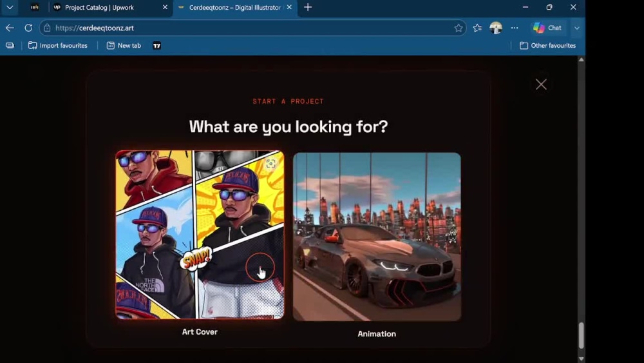Screen dimensions: 644x363
Task: Go back to the previous page
Action: pyautogui.click(x=10, y=28)
